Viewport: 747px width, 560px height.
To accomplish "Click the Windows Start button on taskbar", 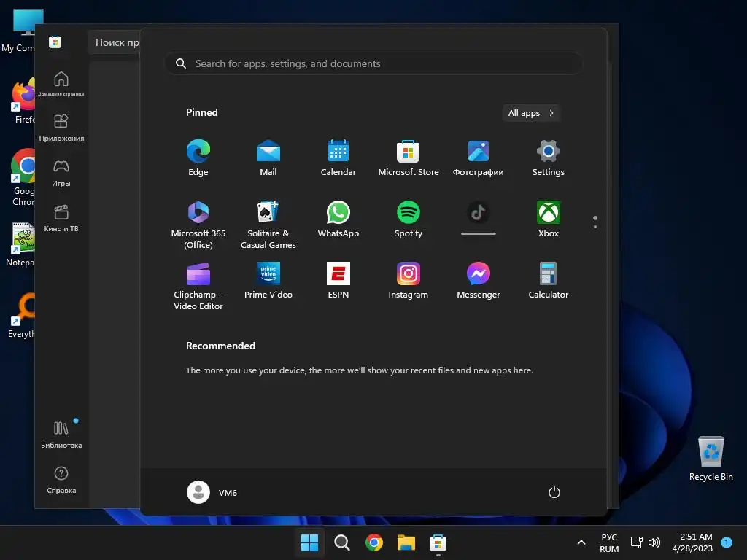I will point(309,542).
